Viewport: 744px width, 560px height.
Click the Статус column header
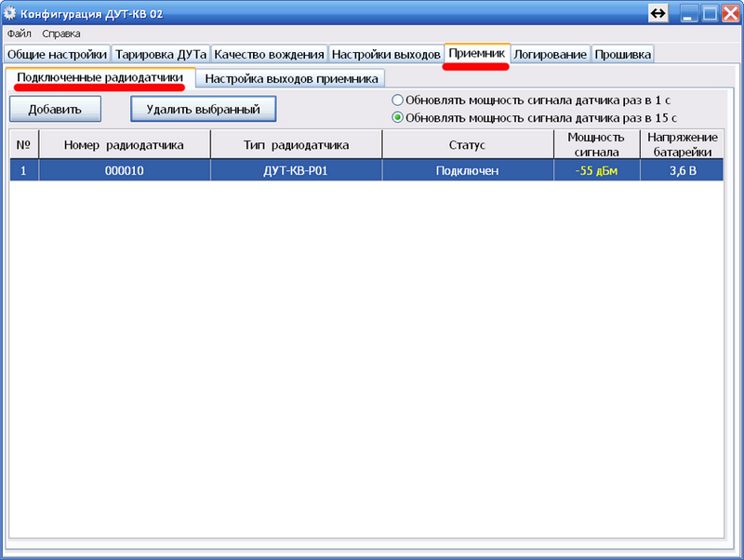point(468,144)
